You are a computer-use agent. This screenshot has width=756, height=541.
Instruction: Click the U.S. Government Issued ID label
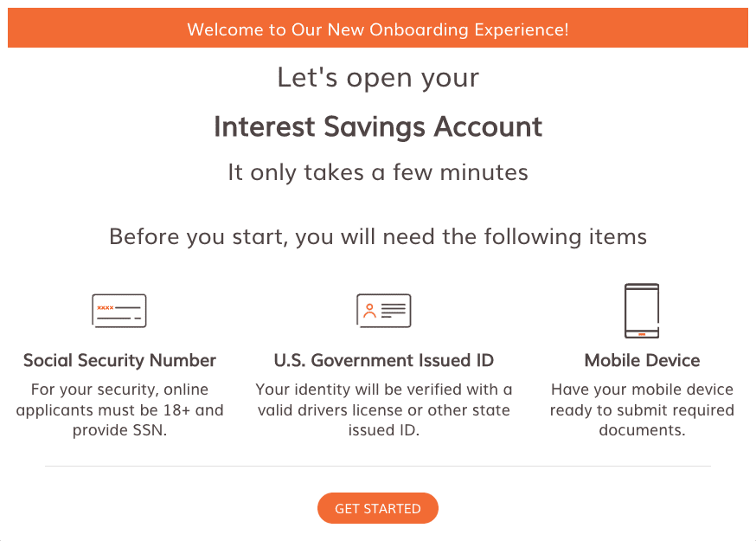click(383, 360)
